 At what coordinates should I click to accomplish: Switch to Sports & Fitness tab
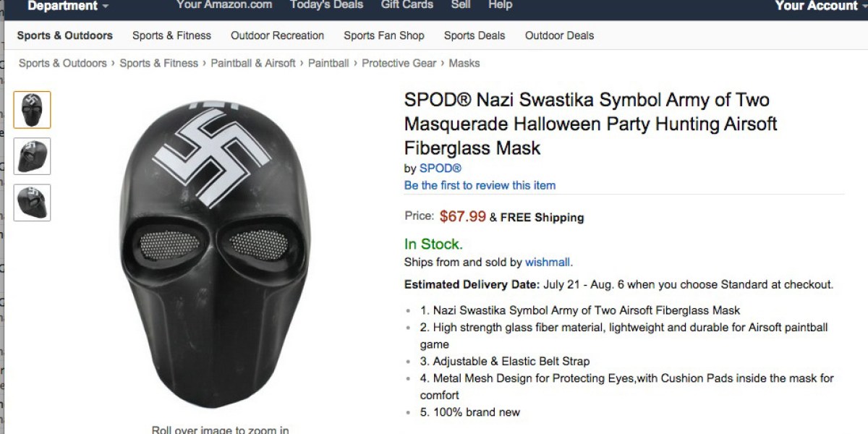pyautogui.click(x=171, y=35)
